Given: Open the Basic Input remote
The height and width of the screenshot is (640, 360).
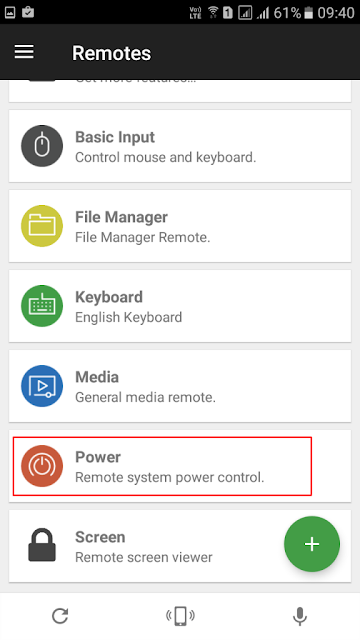Looking at the screenshot, I should click(180, 146).
